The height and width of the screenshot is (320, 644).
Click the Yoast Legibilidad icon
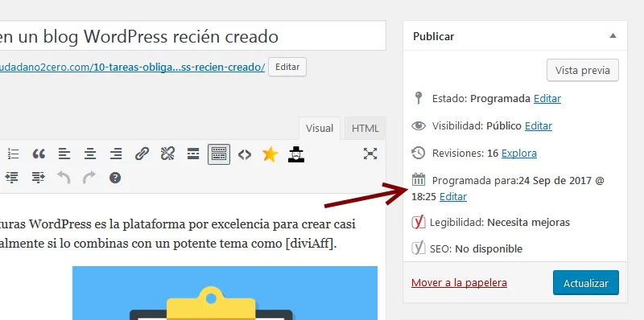pos(418,223)
